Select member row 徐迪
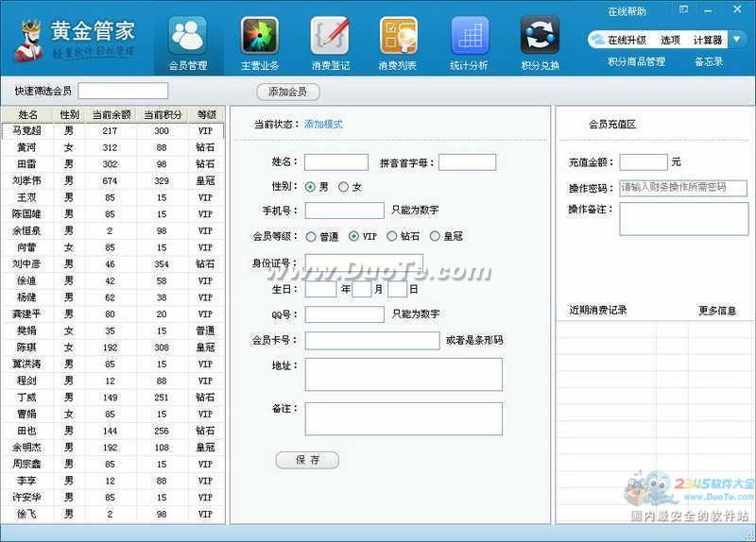Image resolution: width=756 pixels, height=542 pixels. click(112, 280)
